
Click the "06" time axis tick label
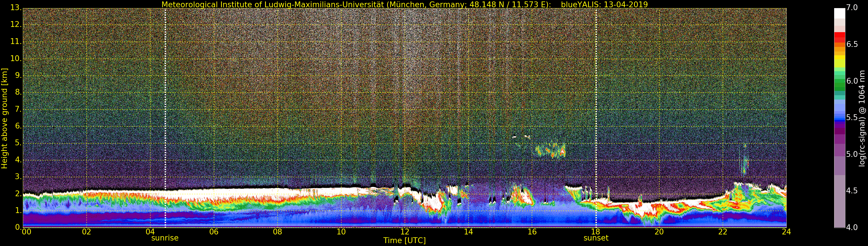point(214,232)
